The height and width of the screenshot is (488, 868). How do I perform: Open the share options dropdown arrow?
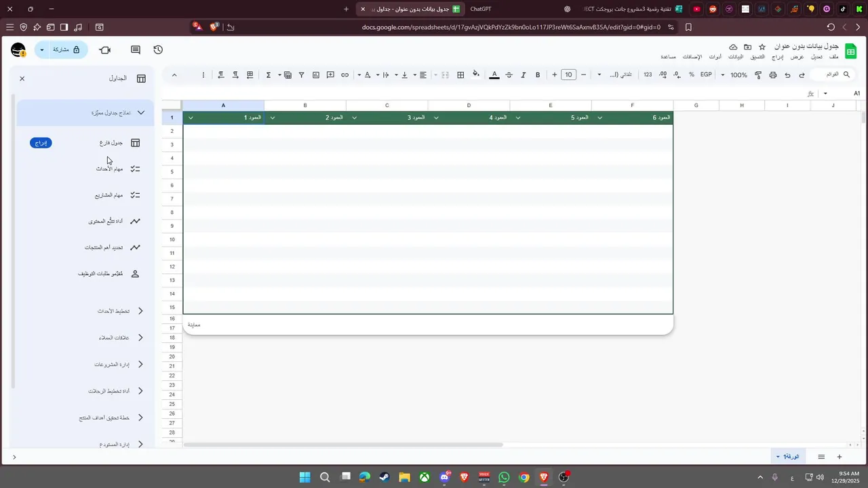pyautogui.click(x=42, y=50)
